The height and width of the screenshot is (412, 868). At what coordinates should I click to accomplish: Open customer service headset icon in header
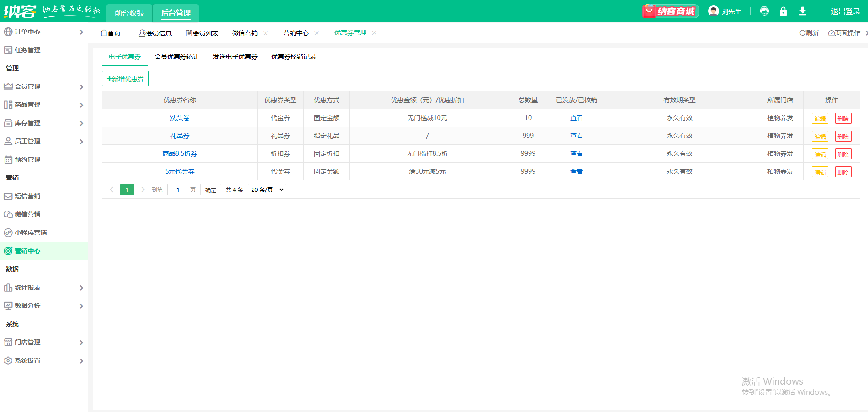pyautogui.click(x=764, y=11)
